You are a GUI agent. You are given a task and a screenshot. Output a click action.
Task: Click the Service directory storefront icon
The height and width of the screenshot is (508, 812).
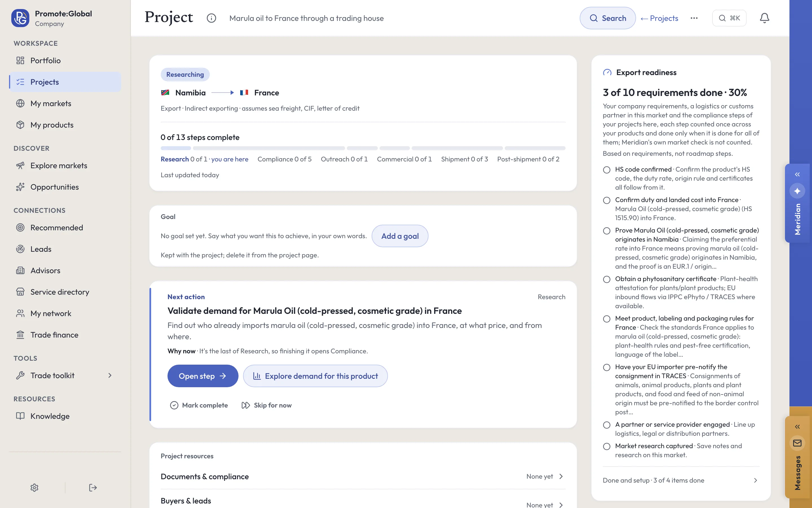[20, 292]
